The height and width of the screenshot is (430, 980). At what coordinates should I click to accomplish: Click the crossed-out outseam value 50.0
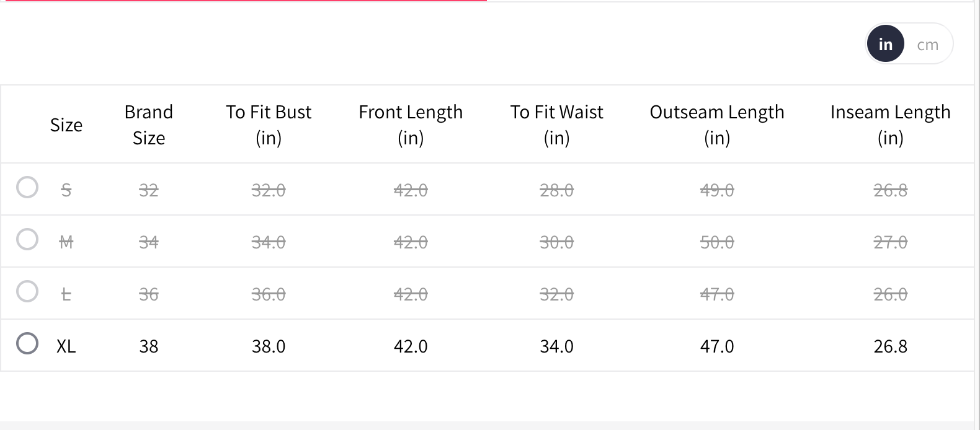pyautogui.click(x=717, y=242)
